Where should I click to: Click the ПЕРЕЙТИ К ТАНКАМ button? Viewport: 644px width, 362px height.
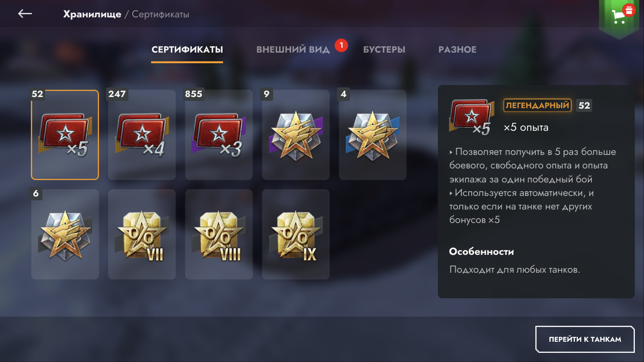585,339
